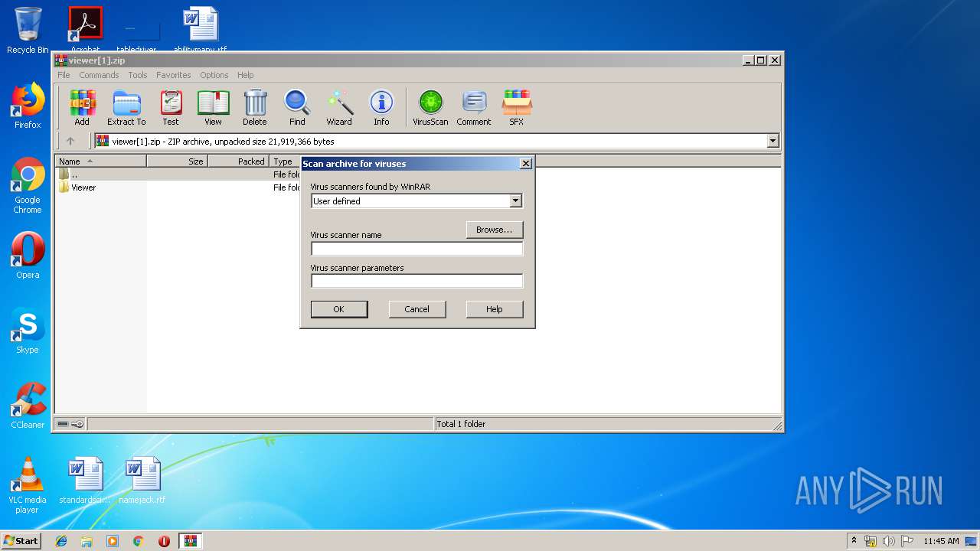Open Skype desktop shortcut
The height and width of the screenshot is (551, 980).
28,331
